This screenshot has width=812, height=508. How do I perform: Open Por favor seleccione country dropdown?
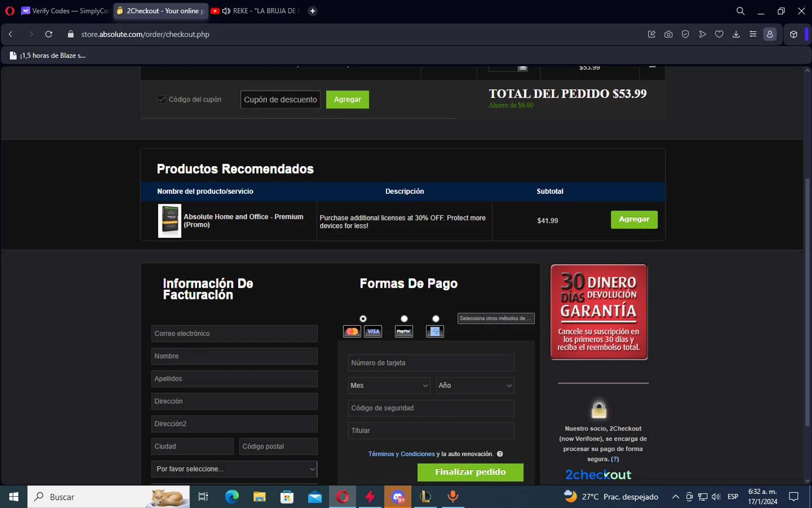click(x=234, y=469)
